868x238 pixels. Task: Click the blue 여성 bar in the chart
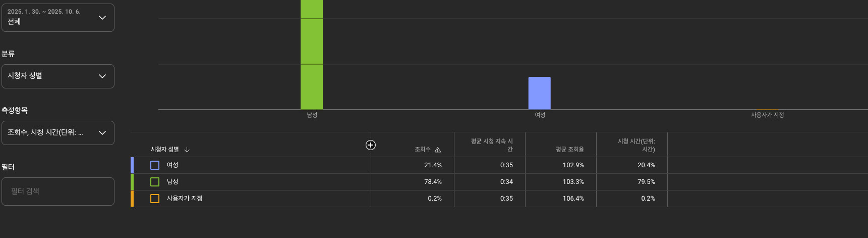click(539, 93)
